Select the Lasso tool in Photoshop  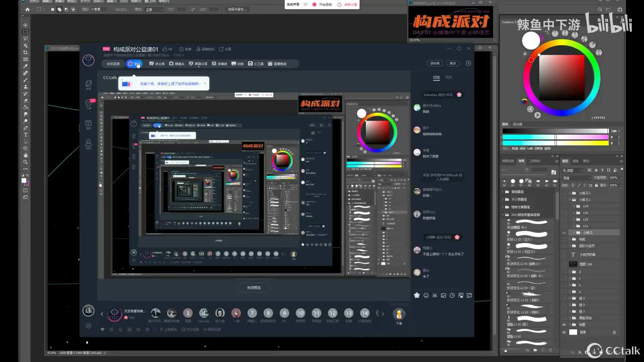click(x=26, y=39)
